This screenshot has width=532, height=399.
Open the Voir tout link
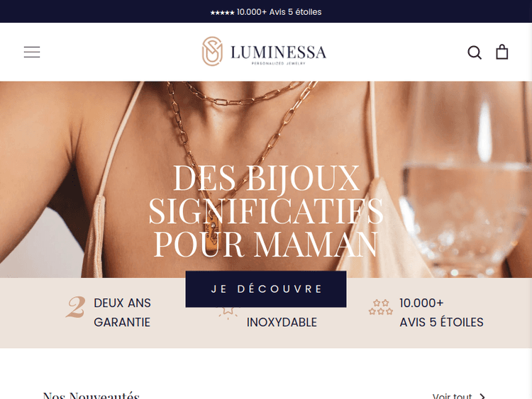click(453, 395)
